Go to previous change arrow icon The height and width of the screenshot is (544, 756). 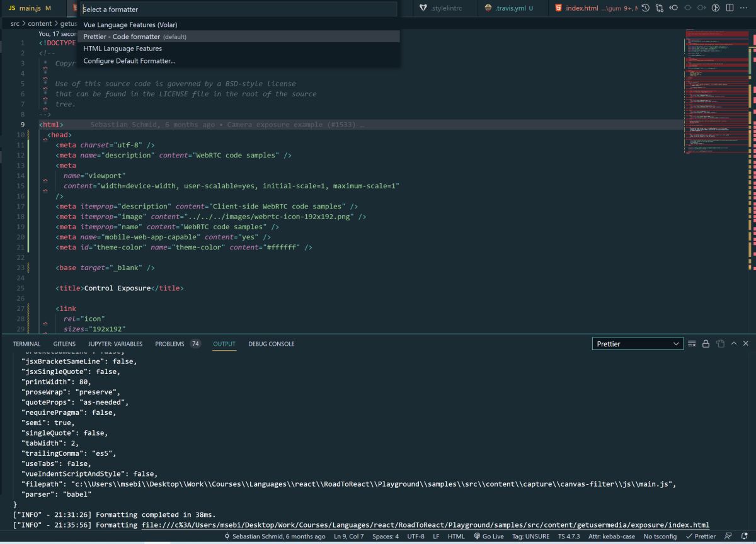pyautogui.click(x=673, y=8)
